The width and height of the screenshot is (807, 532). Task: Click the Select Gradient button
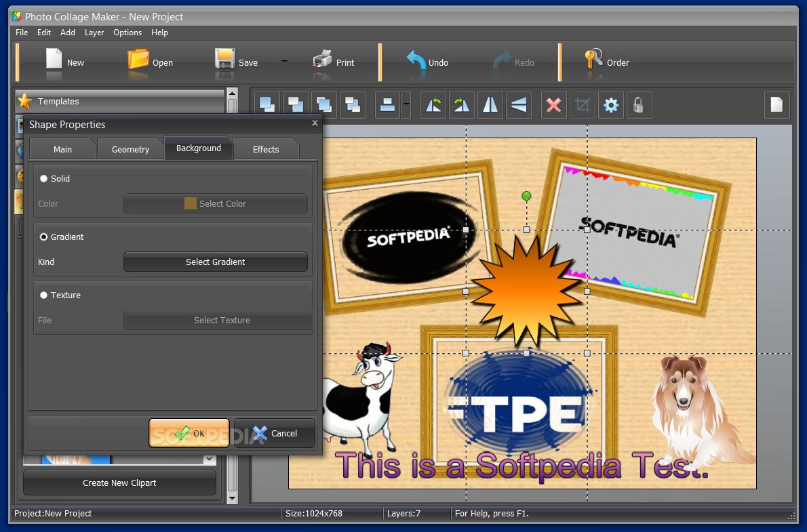point(215,262)
